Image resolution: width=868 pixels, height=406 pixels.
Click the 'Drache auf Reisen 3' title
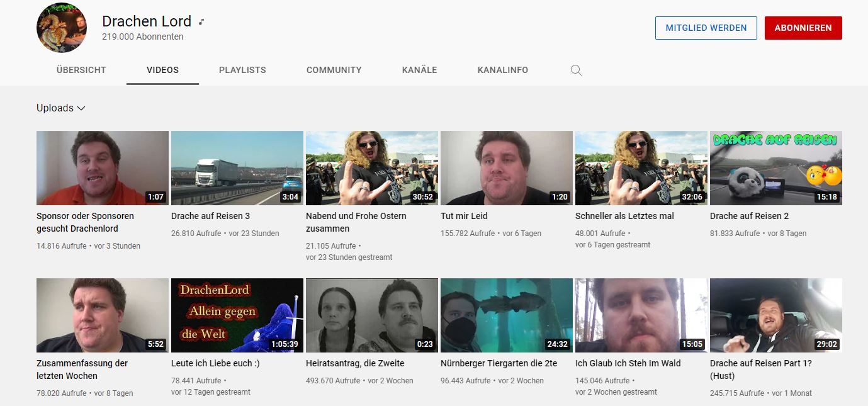click(x=210, y=216)
